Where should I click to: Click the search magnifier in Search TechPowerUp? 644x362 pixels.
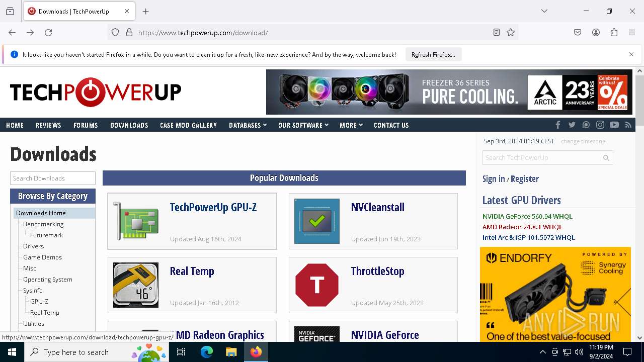point(606,158)
